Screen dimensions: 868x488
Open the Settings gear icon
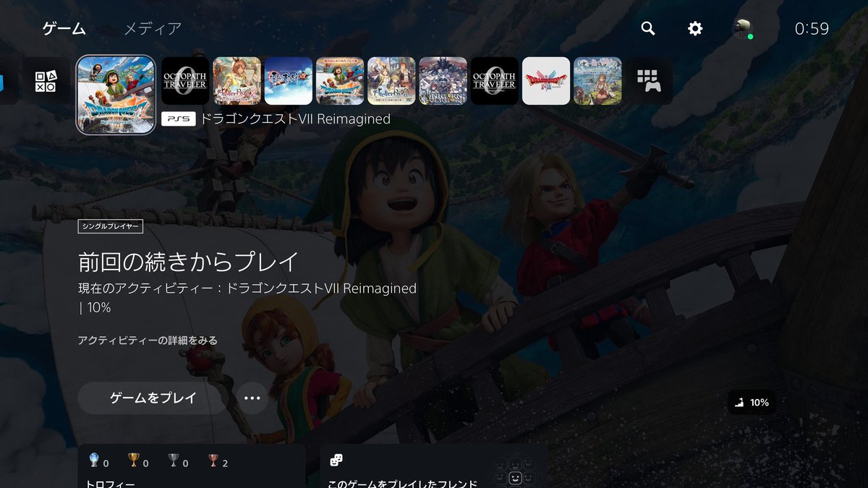695,28
